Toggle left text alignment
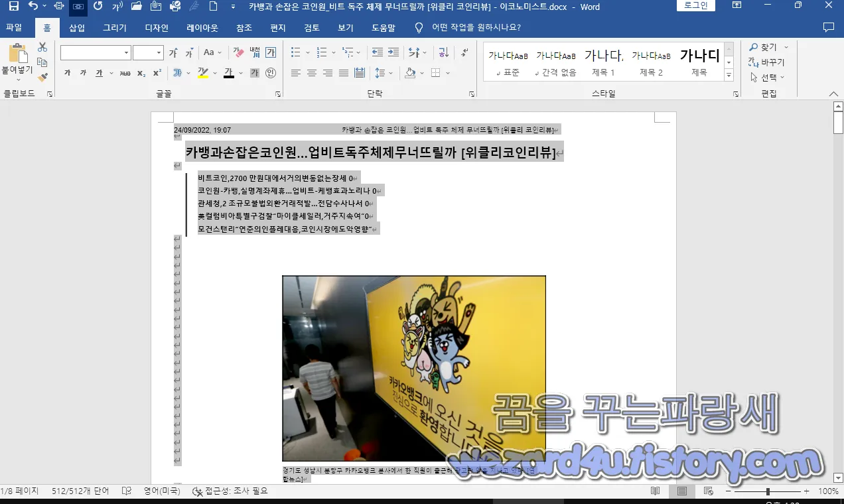The height and width of the screenshot is (504, 844). (x=296, y=73)
